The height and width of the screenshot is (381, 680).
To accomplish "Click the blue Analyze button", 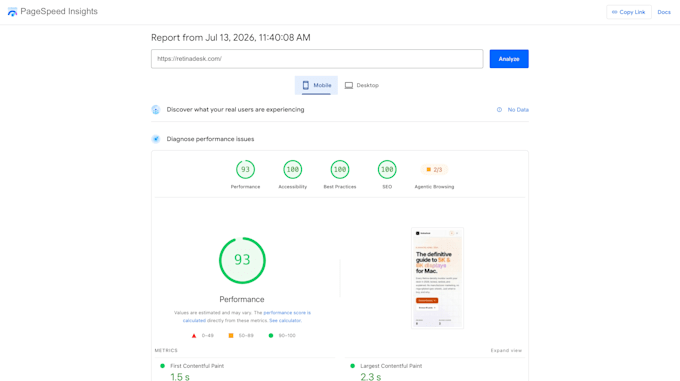I will click(x=509, y=59).
